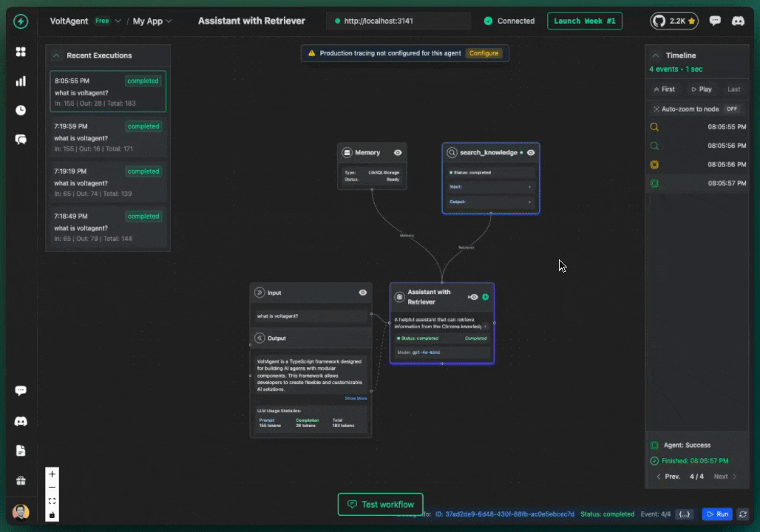The height and width of the screenshot is (532, 760).
Task: Expand the search_knowledge Input row
Action: (490, 186)
